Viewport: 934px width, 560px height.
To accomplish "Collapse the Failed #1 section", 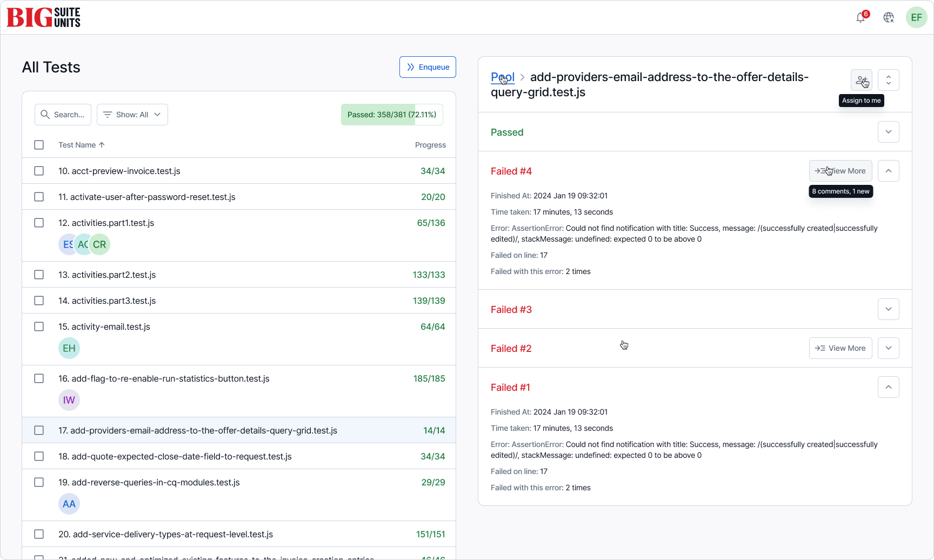I will 888,387.
